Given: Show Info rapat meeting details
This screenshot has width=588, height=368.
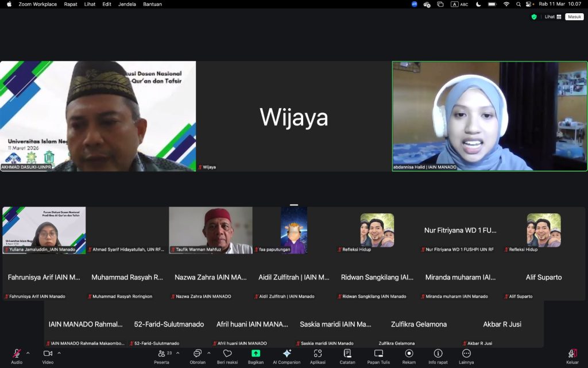Looking at the screenshot, I should [x=438, y=354].
